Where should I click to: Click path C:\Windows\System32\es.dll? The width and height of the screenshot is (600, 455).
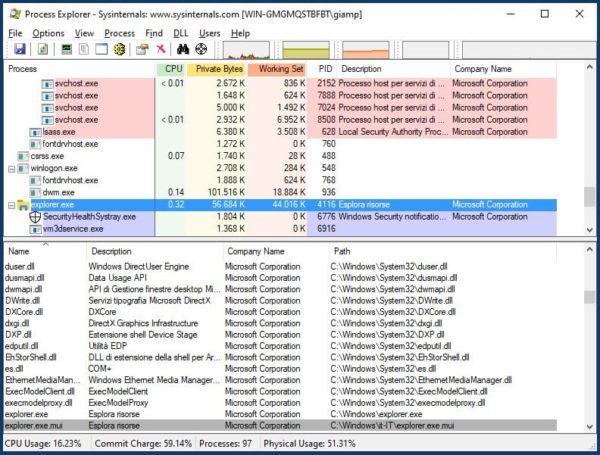[x=383, y=369]
